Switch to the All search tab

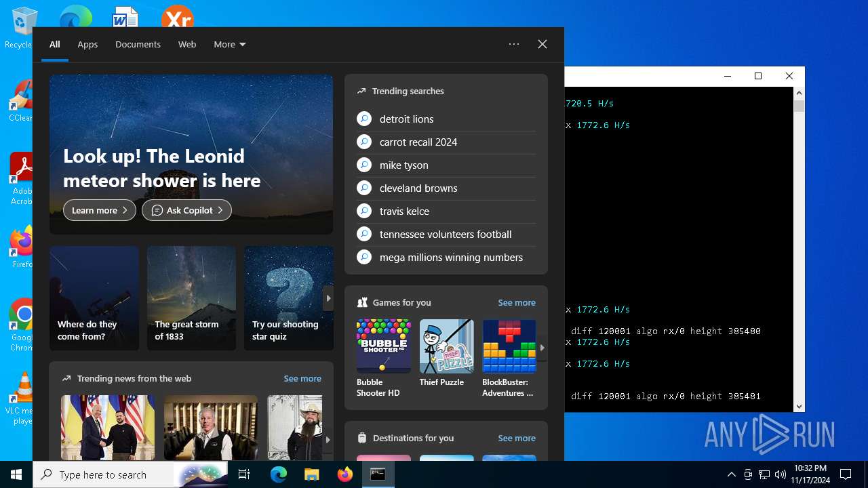tap(55, 45)
